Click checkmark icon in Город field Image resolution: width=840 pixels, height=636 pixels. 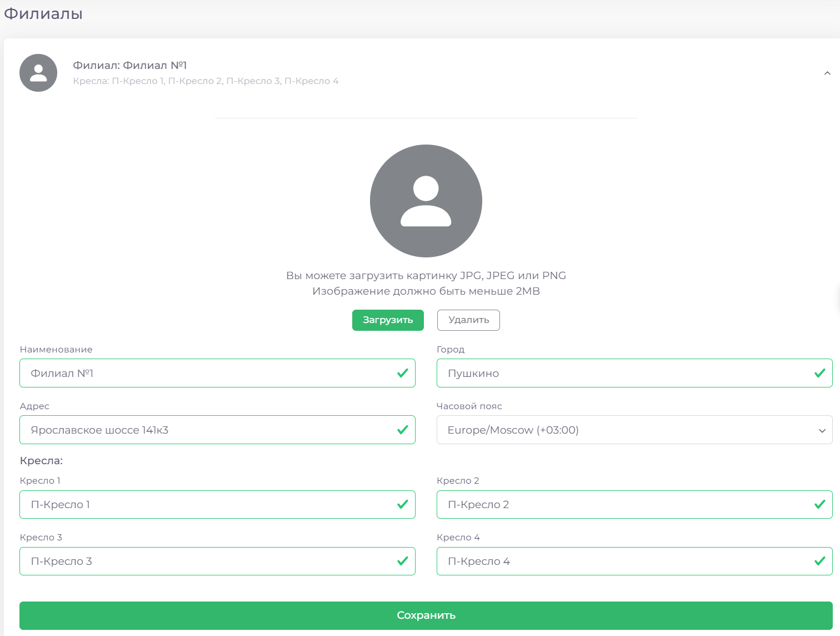(819, 373)
